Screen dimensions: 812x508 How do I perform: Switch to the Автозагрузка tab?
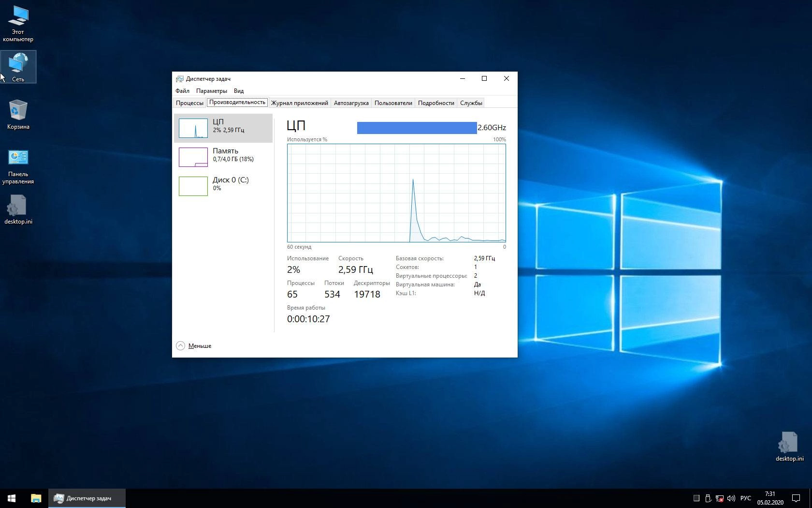[x=351, y=103]
